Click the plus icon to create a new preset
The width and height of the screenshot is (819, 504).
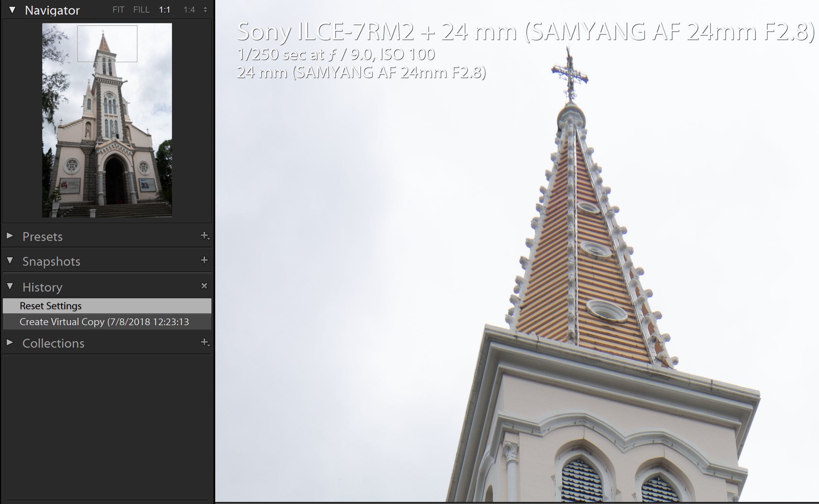pyautogui.click(x=205, y=236)
